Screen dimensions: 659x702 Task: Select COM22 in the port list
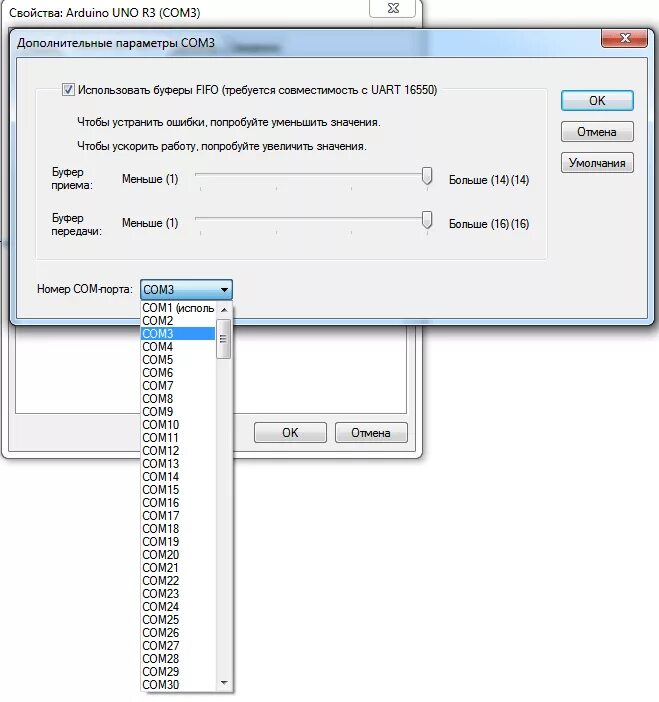(178, 581)
